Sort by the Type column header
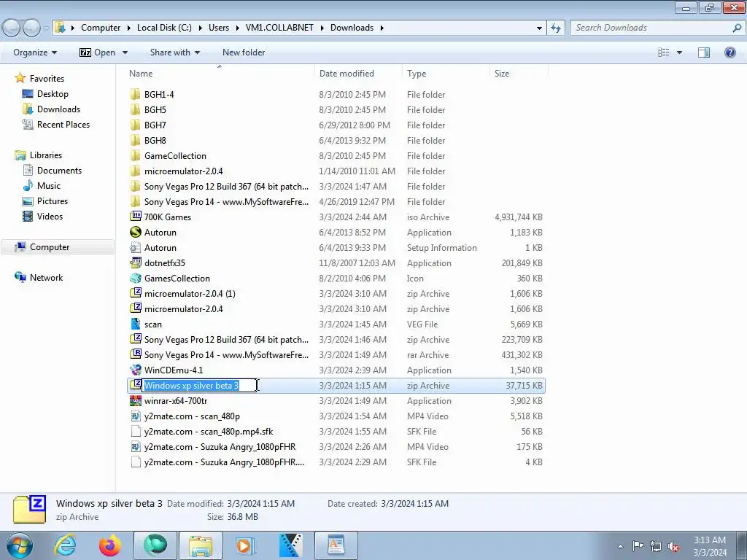The image size is (747, 560). (x=446, y=74)
